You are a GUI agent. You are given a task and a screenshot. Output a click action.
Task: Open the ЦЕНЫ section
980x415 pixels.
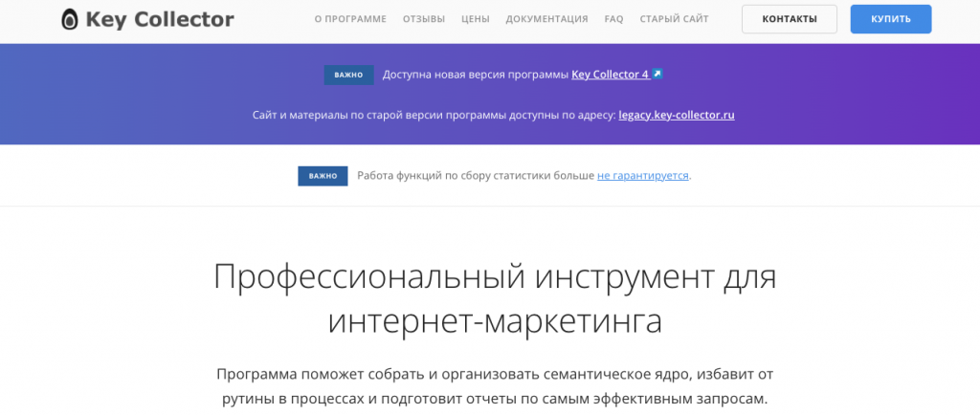coord(476,19)
